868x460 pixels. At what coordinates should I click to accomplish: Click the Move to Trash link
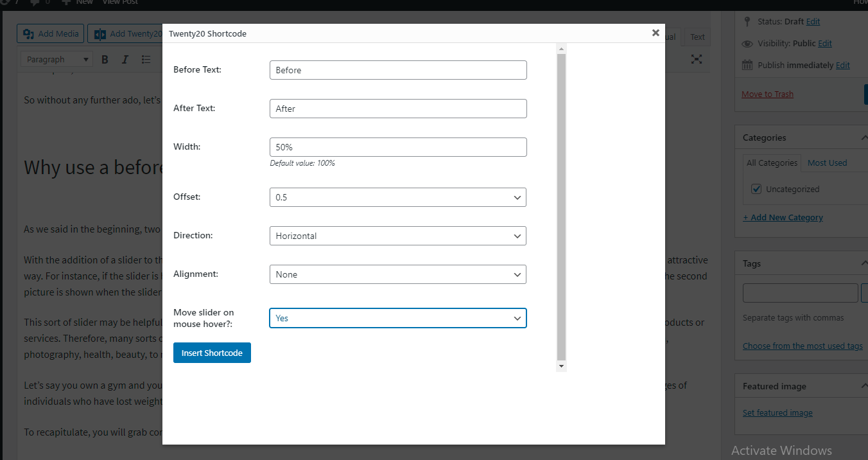pos(767,94)
